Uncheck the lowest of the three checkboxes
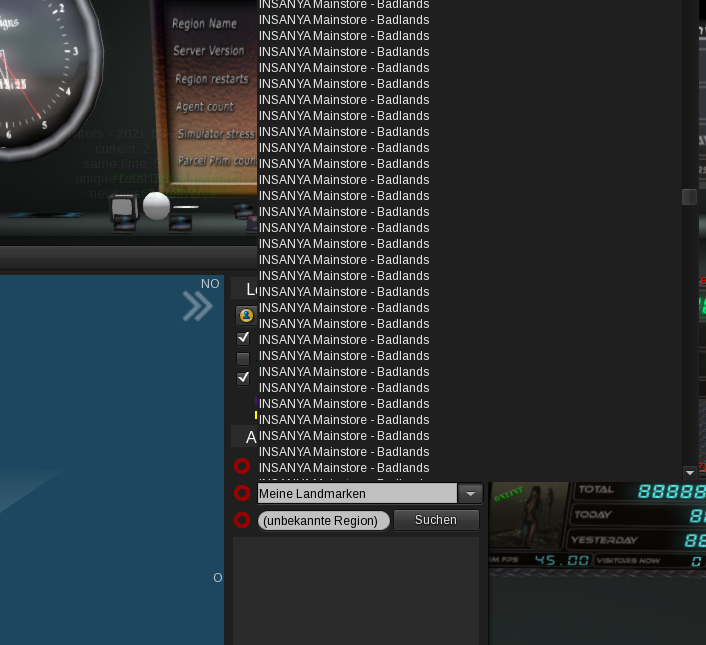Viewport: 706px width, 645px height. [x=243, y=378]
